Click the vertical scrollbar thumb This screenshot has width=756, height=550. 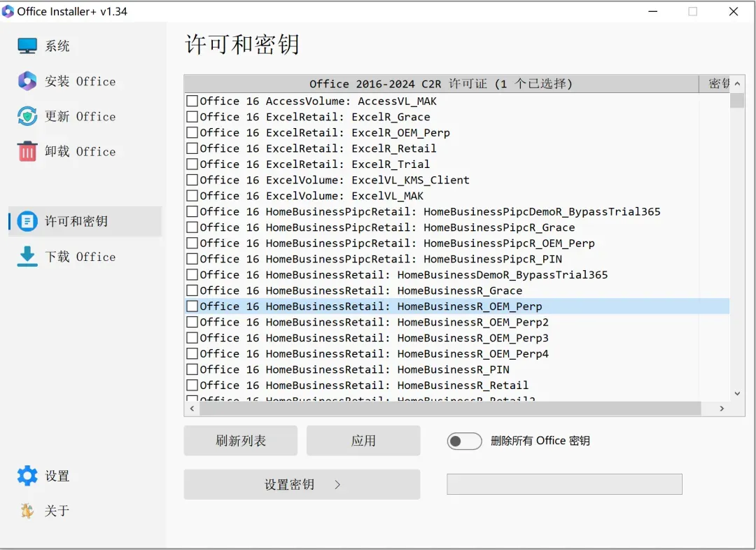(x=737, y=101)
